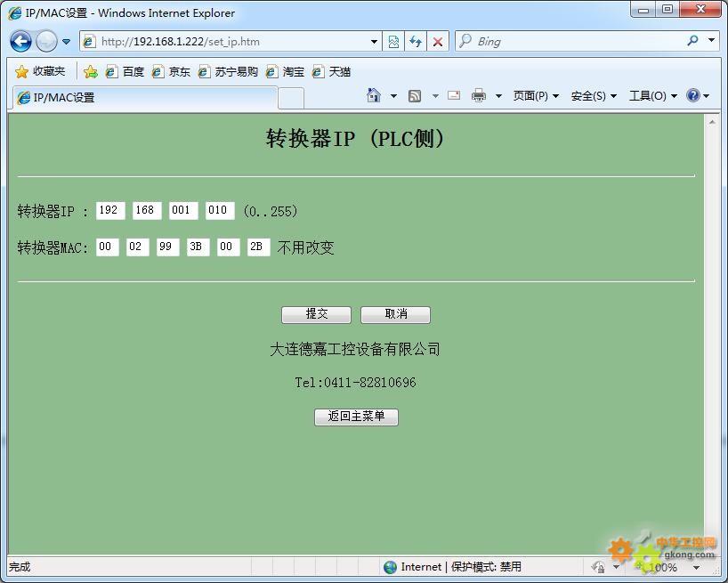
Task: Expand the address bar URL history dropdown
Action: pyautogui.click(x=374, y=41)
